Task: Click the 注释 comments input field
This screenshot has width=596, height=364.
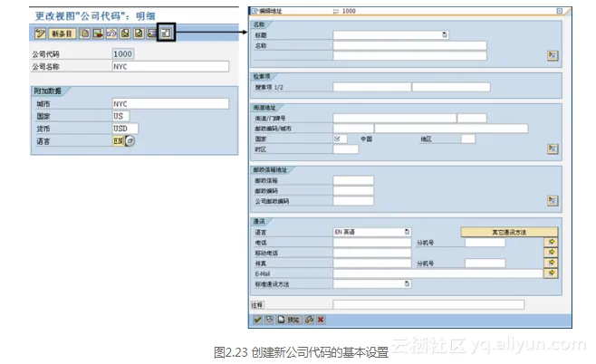Action: pos(428,304)
